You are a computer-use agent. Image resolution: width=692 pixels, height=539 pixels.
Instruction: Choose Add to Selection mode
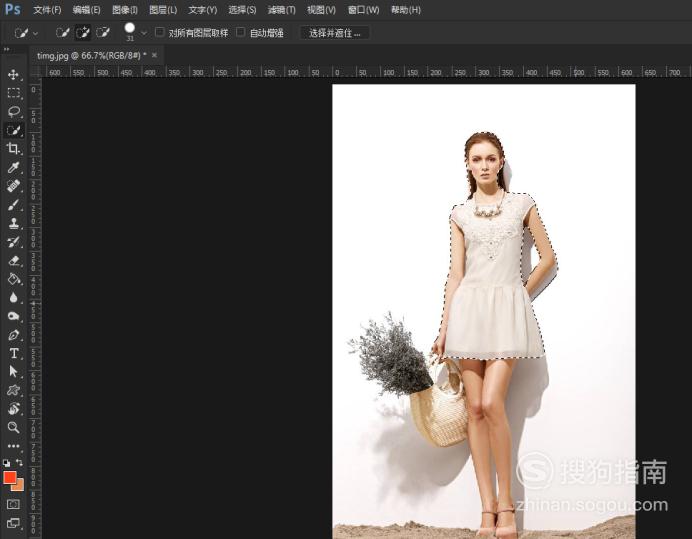click(83, 32)
